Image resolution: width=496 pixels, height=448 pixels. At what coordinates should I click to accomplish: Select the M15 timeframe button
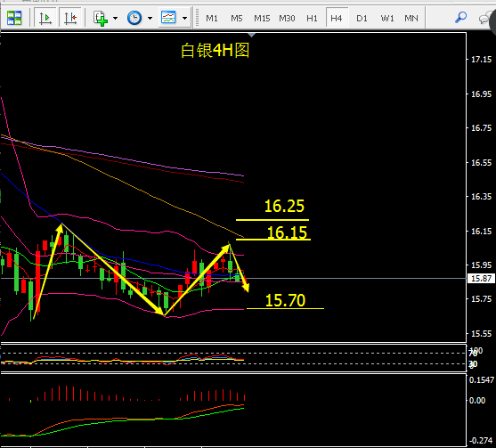[262, 19]
